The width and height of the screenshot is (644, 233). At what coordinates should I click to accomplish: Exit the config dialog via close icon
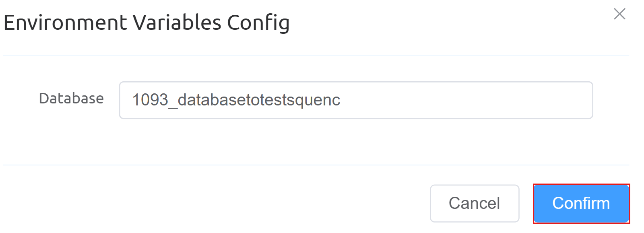point(619,14)
